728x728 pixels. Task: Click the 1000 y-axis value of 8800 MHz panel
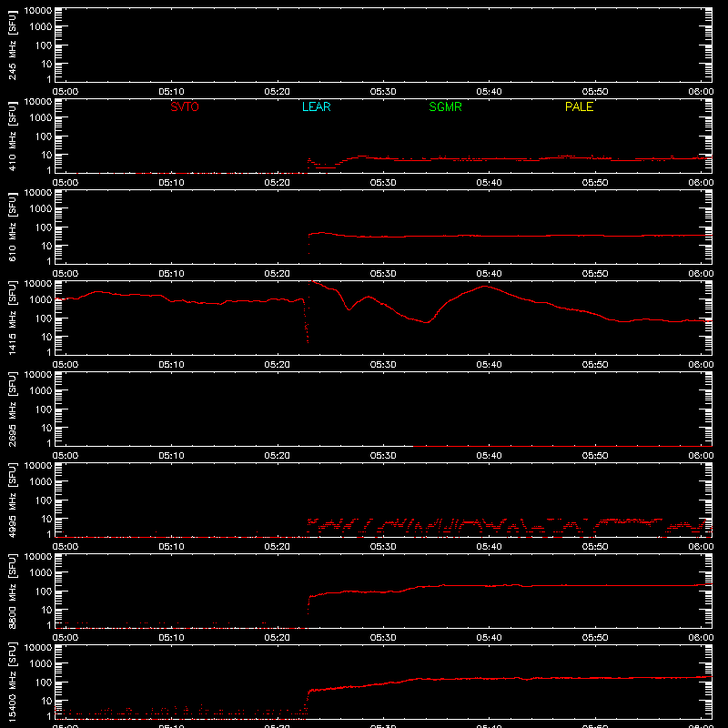(42, 572)
